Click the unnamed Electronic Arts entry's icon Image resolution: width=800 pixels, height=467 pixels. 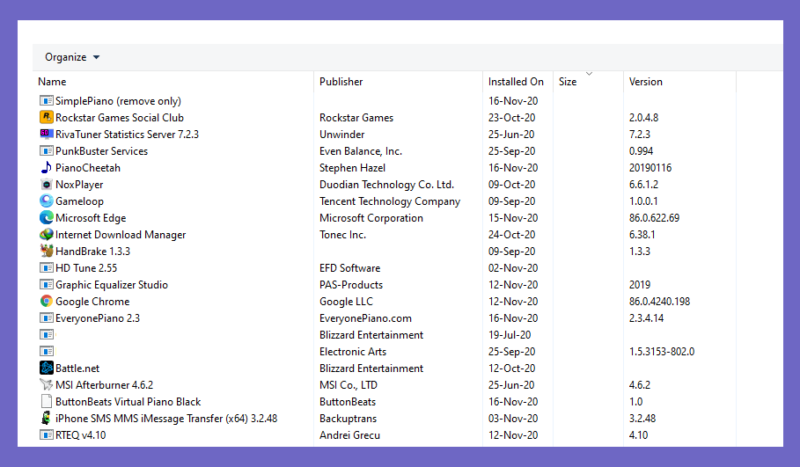click(x=46, y=352)
